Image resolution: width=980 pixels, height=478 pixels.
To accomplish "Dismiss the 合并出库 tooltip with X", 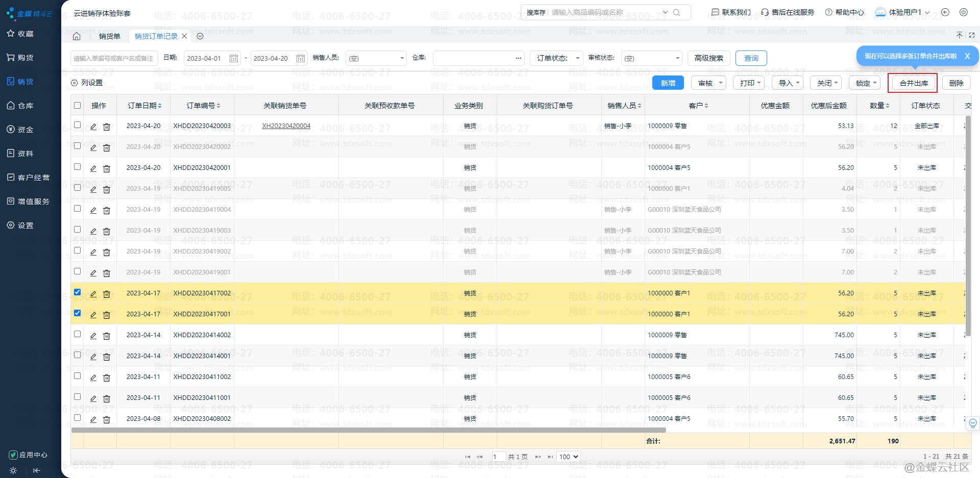I will [967, 56].
